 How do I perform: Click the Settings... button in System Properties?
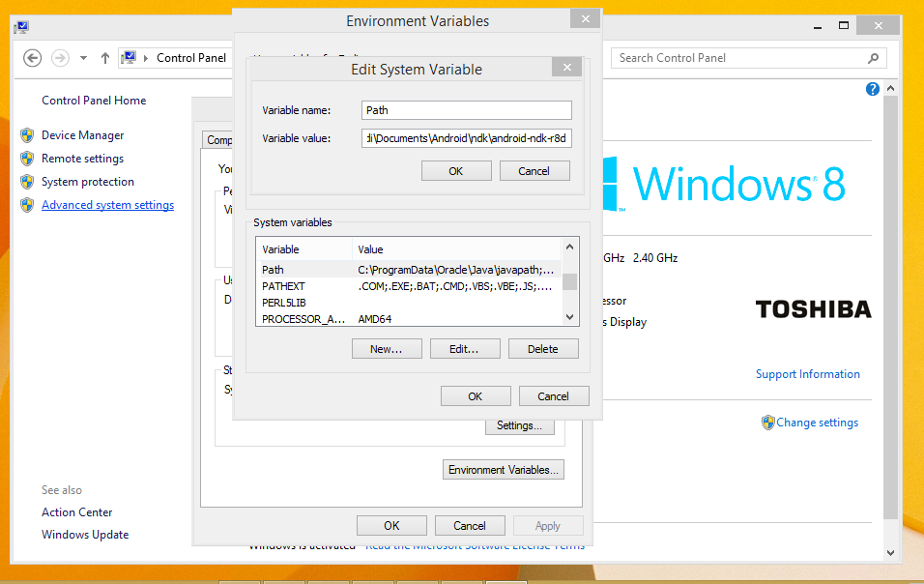(x=520, y=426)
